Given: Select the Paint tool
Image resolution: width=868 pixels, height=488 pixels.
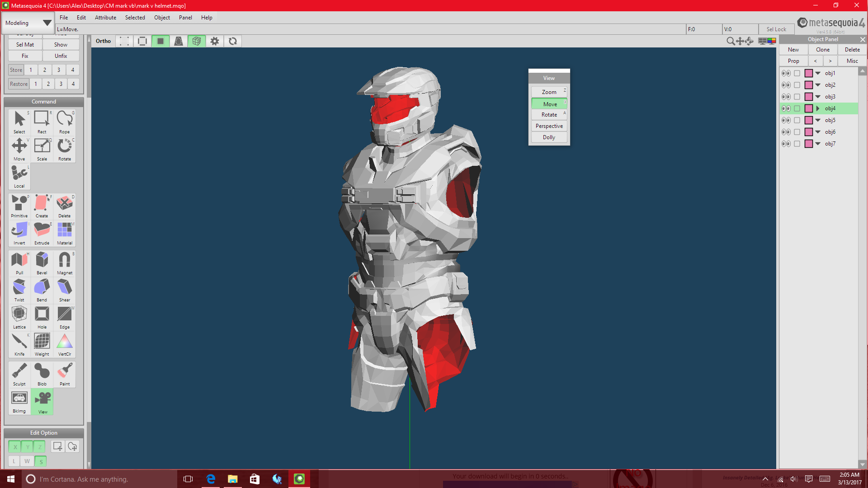Looking at the screenshot, I should click(65, 374).
